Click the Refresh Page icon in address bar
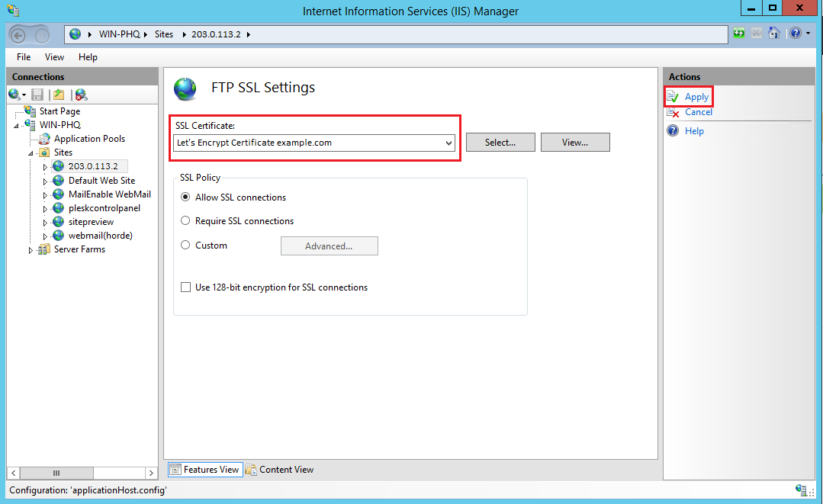823x504 pixels. click(x=738, y=34)
